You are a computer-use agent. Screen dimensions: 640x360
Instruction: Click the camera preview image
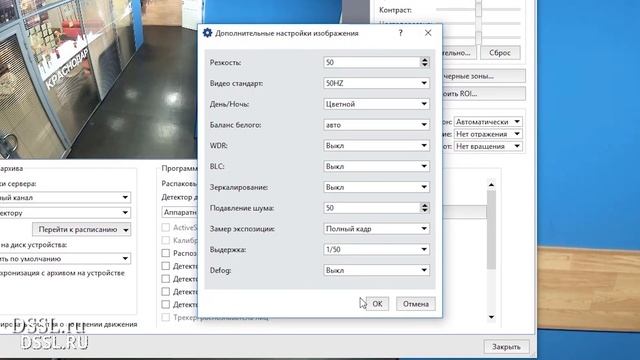pyautogui.click(x=98, y=80)
